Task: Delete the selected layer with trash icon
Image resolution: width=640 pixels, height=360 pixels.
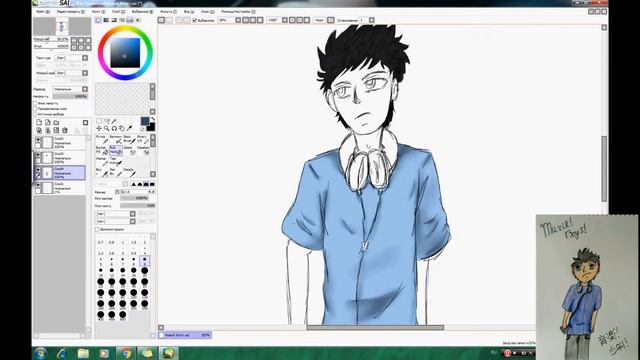Action: 64,130
